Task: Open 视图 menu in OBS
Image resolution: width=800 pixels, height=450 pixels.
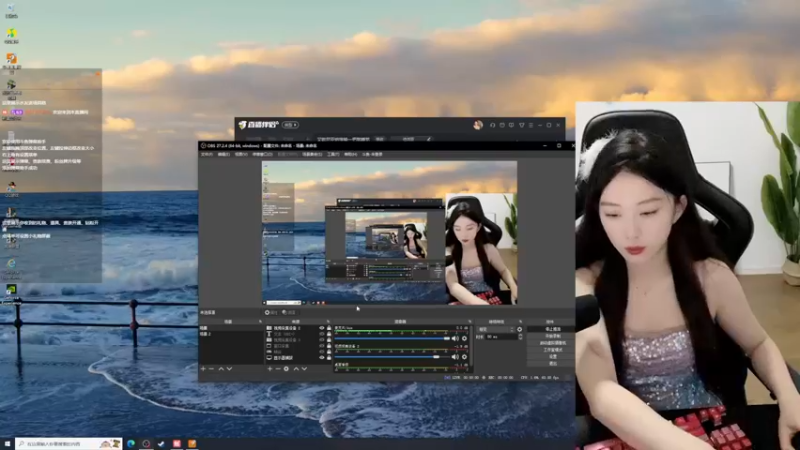Action: (241, 154)
